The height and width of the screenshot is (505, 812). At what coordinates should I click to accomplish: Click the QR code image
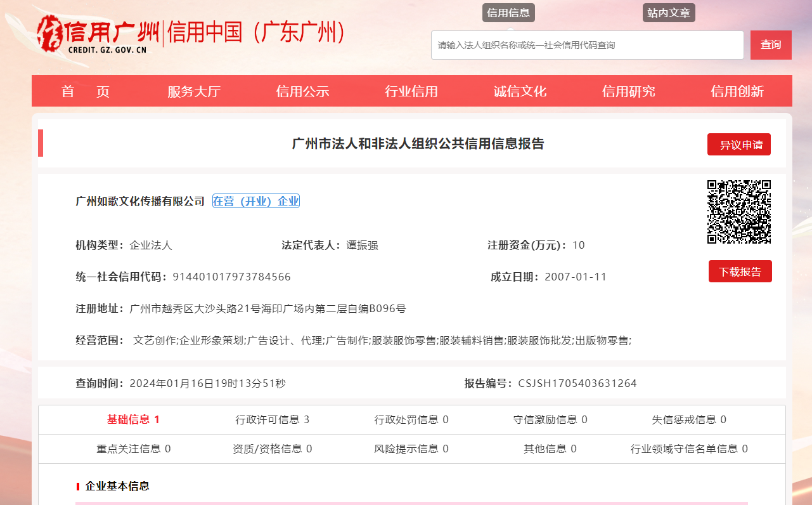[739, 212]
